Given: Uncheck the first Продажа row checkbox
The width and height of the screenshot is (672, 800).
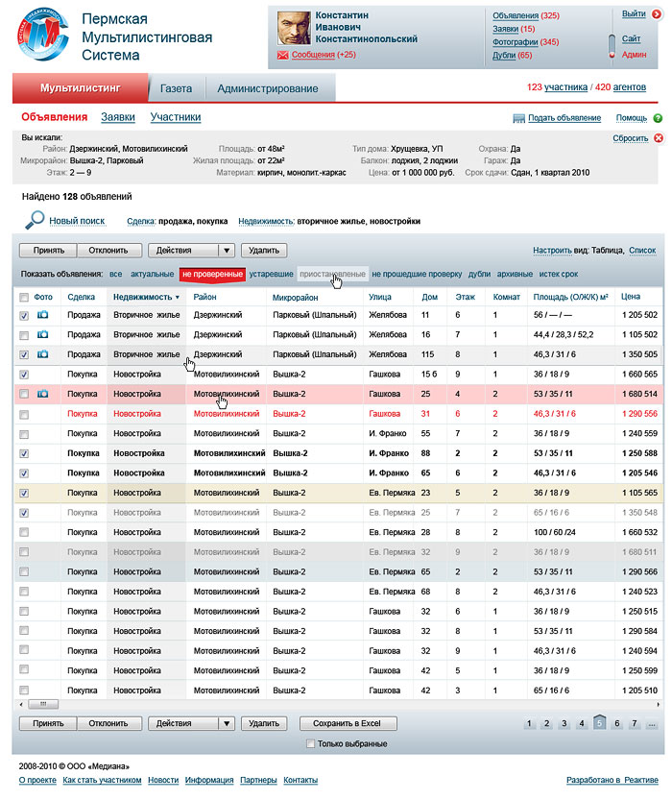Looking at the screenshot, I should coord(24,315).
